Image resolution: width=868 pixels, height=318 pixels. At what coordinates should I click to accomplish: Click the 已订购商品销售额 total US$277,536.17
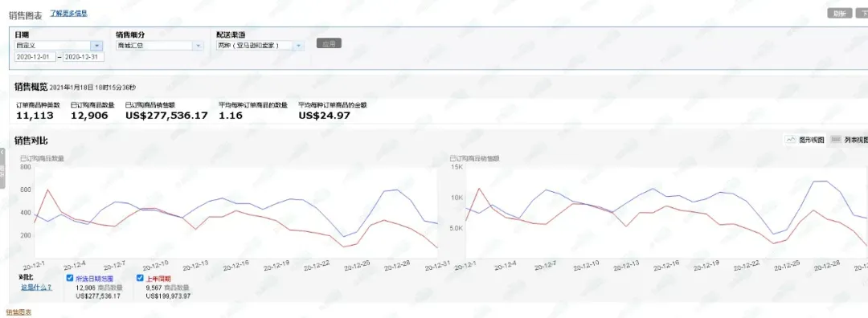coord(166,116)
